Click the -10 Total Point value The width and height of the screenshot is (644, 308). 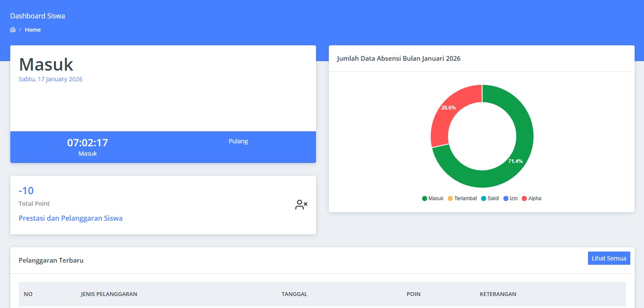(x=26, y=191)
